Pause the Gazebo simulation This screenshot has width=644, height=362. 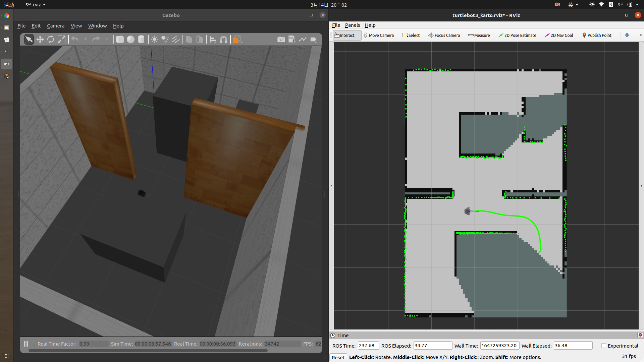[x=26, y=344]
